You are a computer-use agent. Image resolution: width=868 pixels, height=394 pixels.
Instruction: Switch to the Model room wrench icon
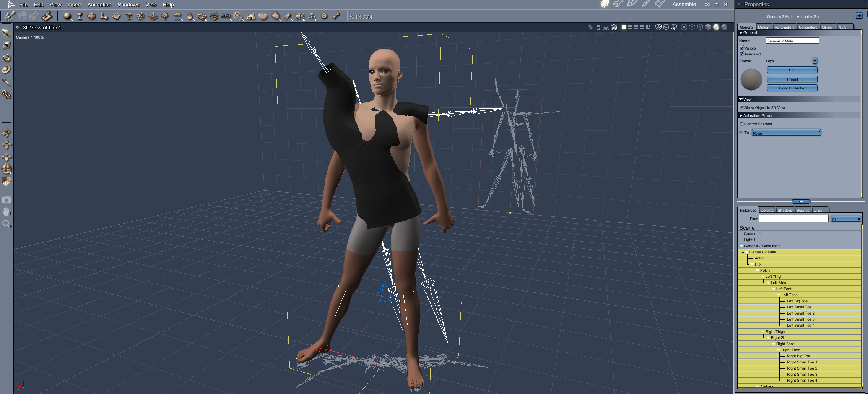tap(618, 4)
